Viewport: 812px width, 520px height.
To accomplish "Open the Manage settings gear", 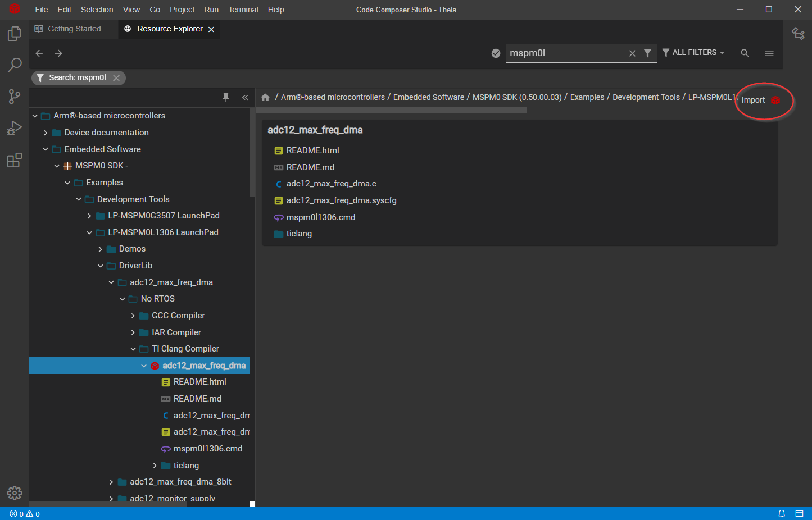I will click(15, 493).
